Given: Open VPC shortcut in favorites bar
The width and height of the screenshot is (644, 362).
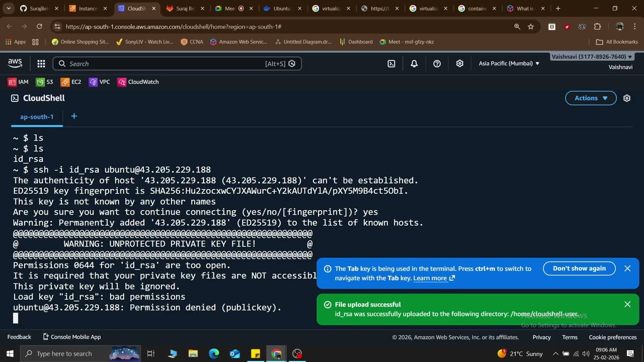Looking at the screenshot, I should 99,82.
